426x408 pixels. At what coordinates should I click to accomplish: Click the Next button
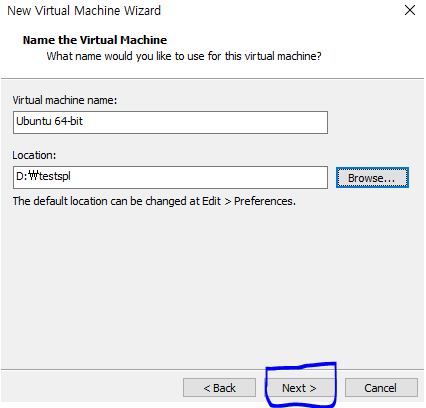point(299,388)
